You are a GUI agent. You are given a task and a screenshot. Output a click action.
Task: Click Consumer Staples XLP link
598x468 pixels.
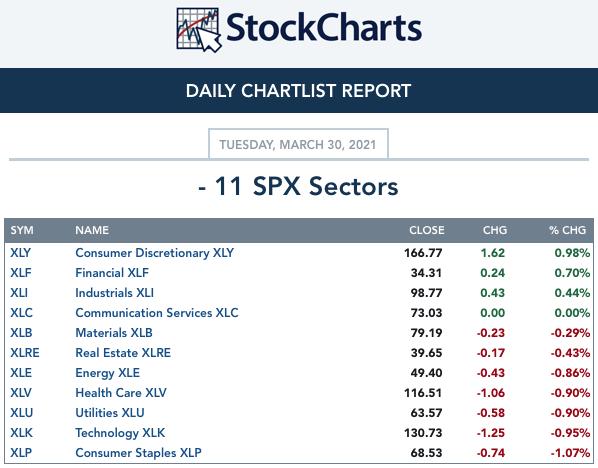[138, 453]
